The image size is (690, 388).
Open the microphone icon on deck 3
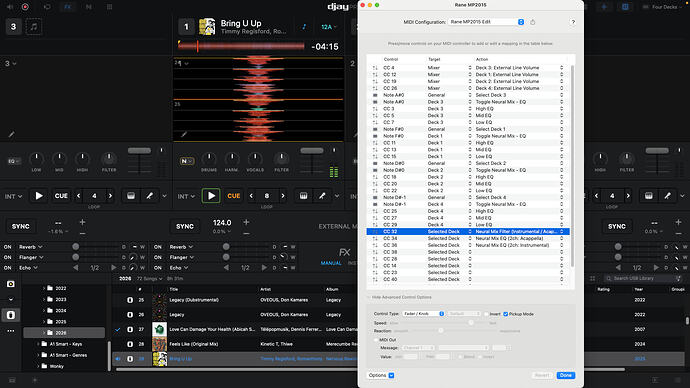150,196
